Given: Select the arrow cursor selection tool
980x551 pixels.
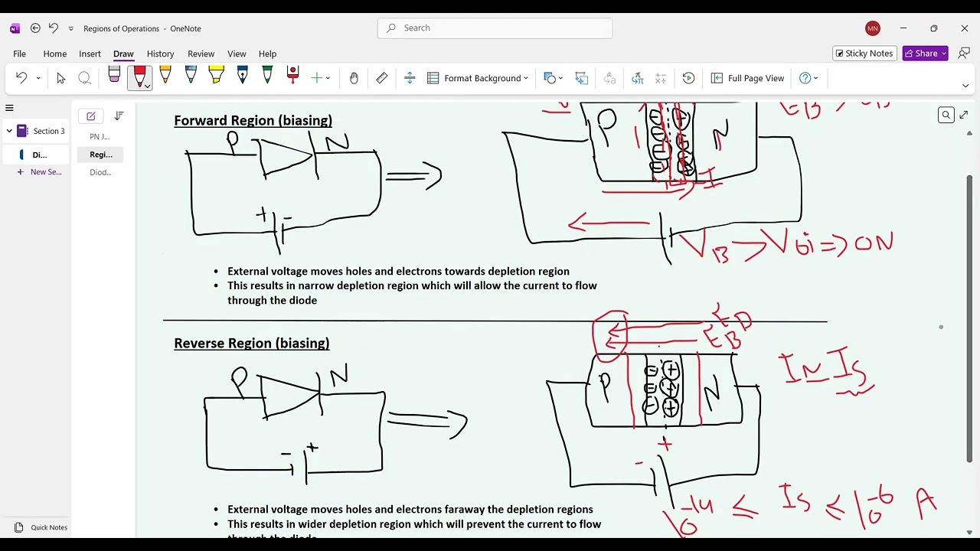Looking at the screenshot, I should coord(61,78).
